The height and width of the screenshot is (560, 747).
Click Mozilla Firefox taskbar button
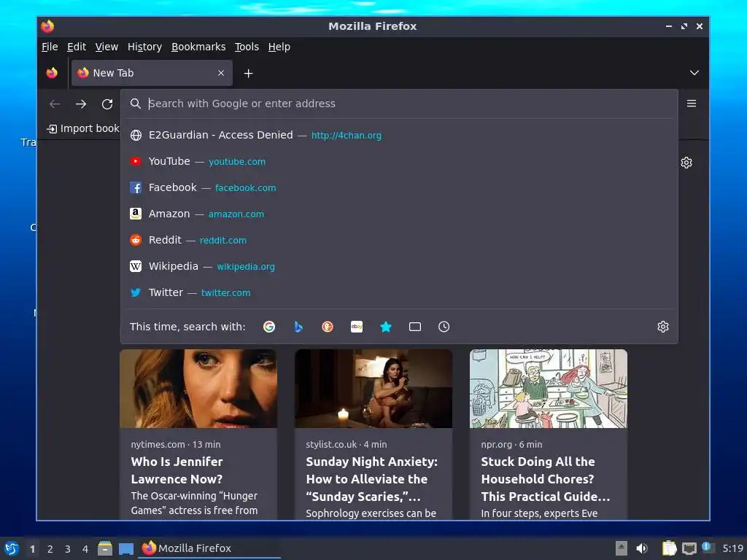click(x=209, y=548)
